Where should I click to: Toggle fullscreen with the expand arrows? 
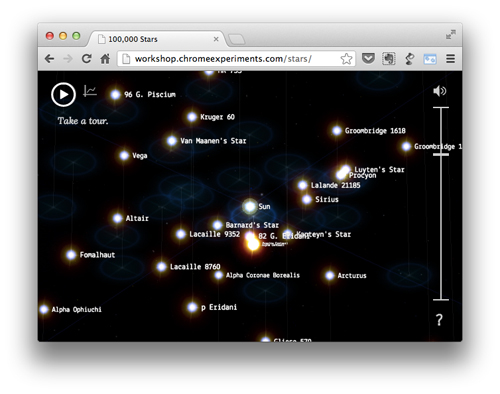tap(451, 35)
